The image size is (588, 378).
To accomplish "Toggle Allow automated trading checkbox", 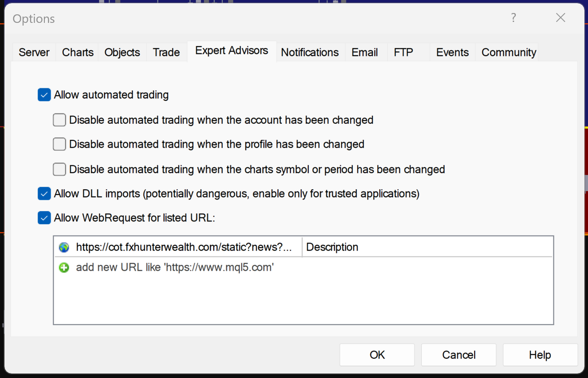I will (44, 95).
